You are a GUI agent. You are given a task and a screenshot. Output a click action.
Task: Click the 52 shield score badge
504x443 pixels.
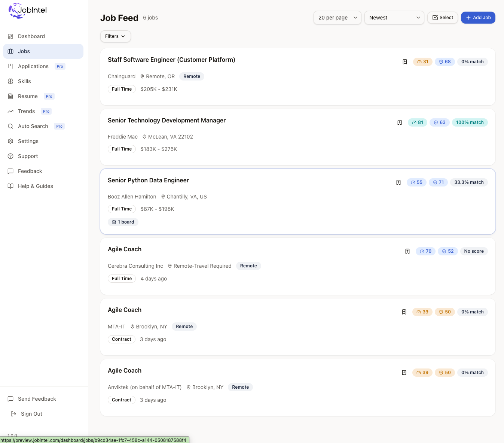pos(448,251)
